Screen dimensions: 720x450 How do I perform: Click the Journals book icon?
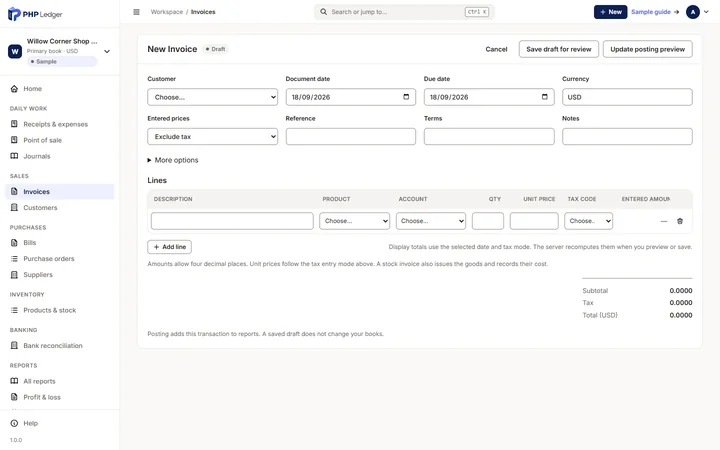pyautogui.click(x=14, y=156)
